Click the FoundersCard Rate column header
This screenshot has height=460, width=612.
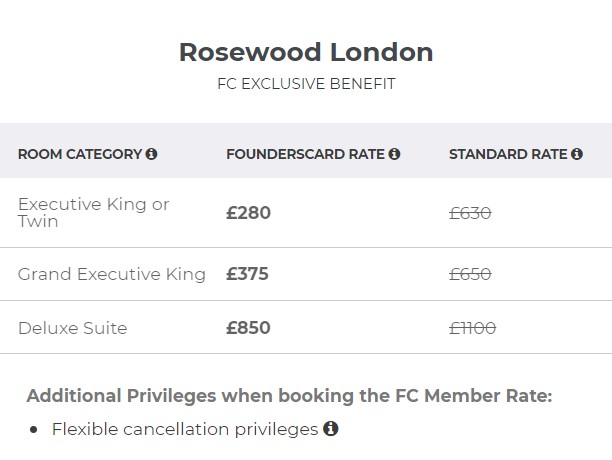[305, 154]
